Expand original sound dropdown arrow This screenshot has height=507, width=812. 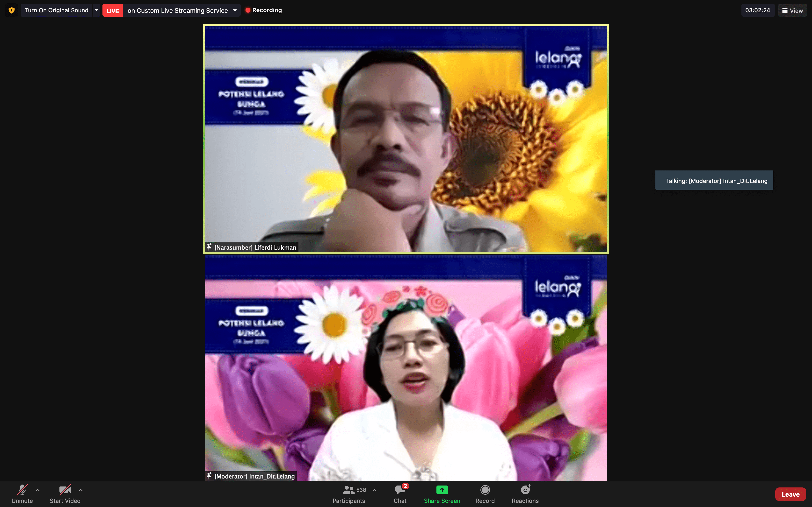[x=96, y=10]
